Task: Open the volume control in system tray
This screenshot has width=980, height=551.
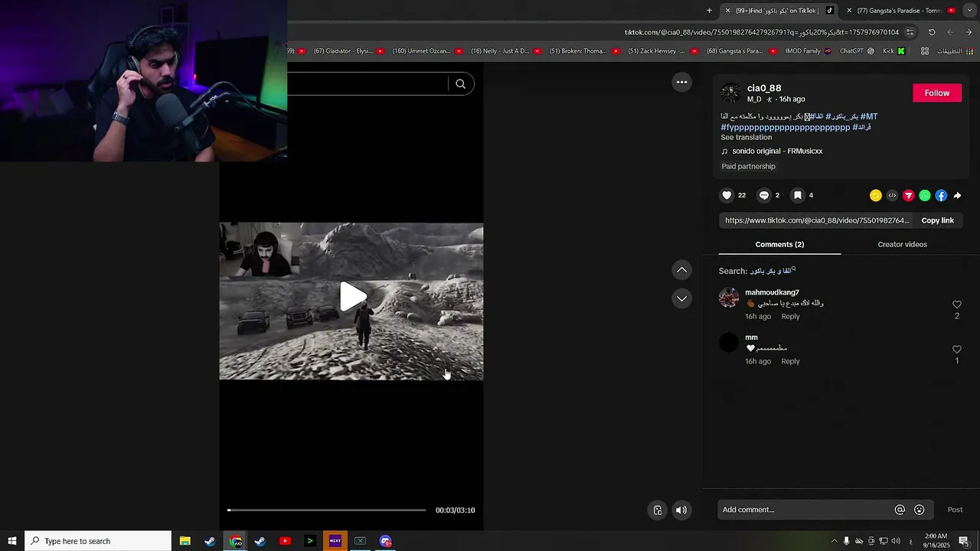Action: click(x=896, y=541)
